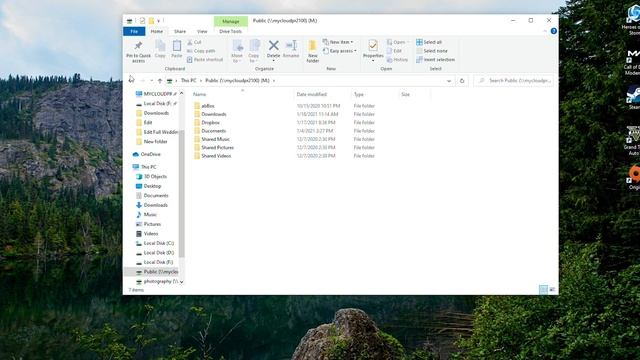This screenshot has width=640, height=360.
Task: Select Desktop in the navigation pane
Action: coord(149,186)
